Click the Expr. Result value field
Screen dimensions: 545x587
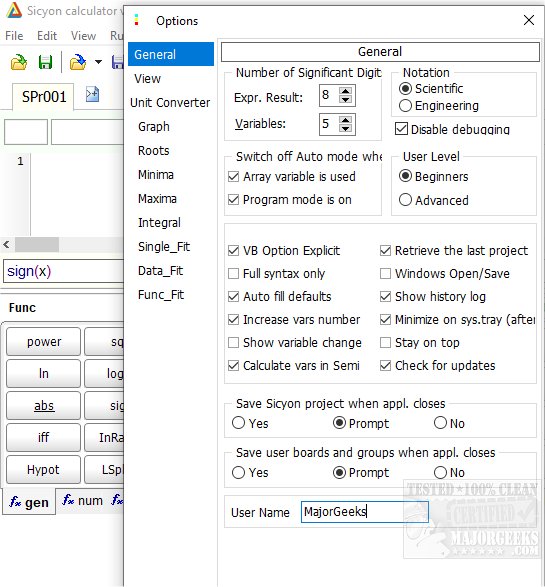point(329,95)
